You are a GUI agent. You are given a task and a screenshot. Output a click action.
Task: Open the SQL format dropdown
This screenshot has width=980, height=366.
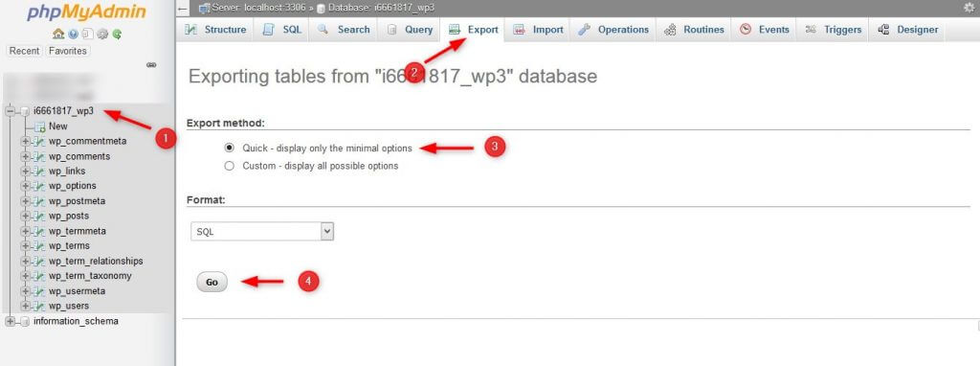coord(262,232)
